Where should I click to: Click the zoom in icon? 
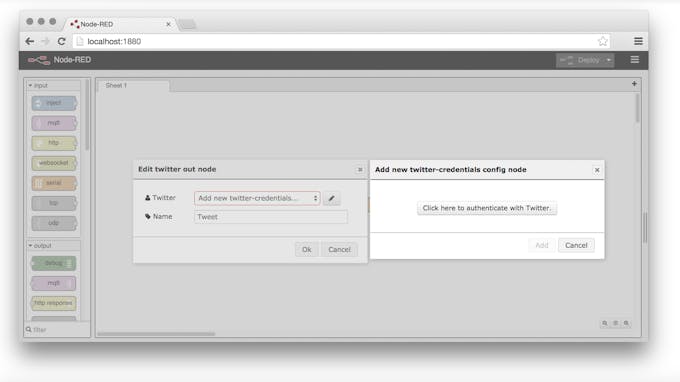tap(626, 323)
